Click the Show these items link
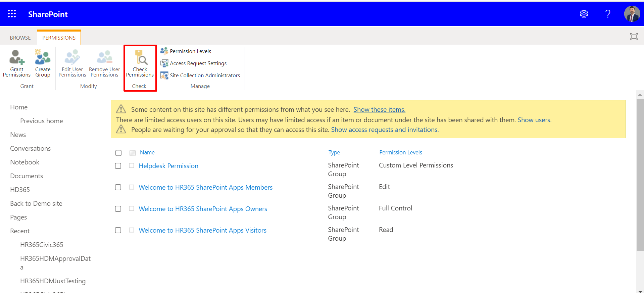The image size is (644, 293). [x=379, y=109]
